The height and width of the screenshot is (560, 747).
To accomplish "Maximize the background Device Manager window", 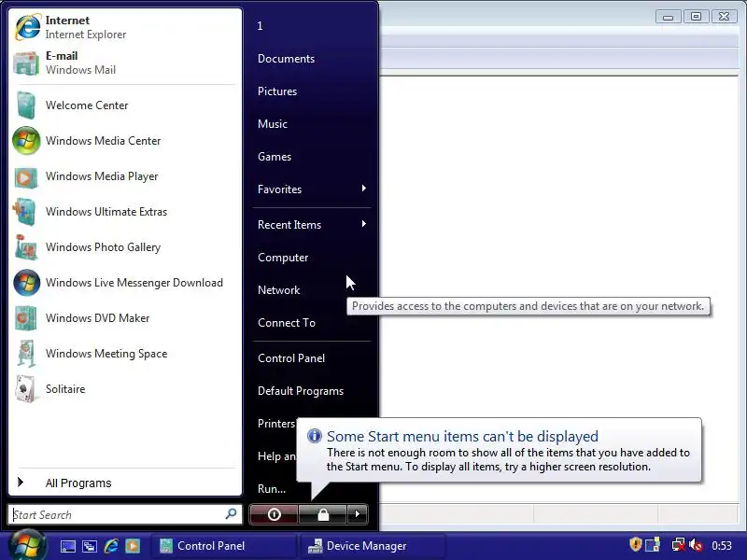I will pyautogui.click(x=696, y=17).
